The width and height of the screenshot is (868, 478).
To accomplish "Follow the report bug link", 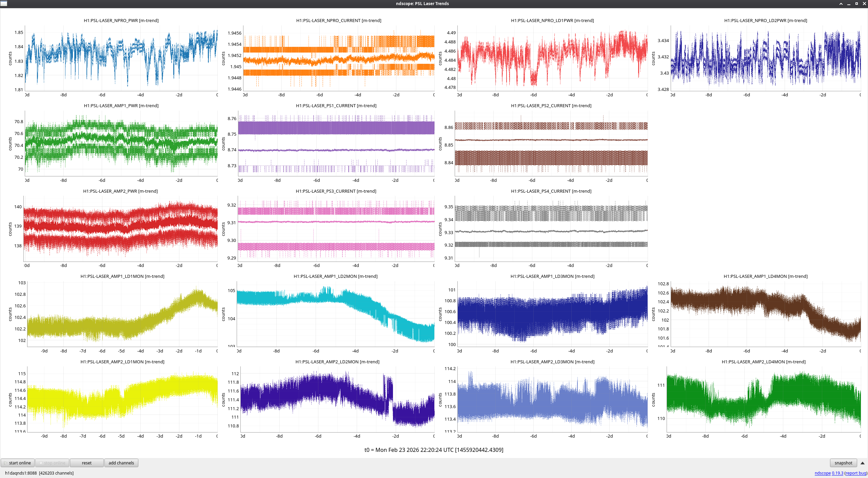I will tap(855, 473).
